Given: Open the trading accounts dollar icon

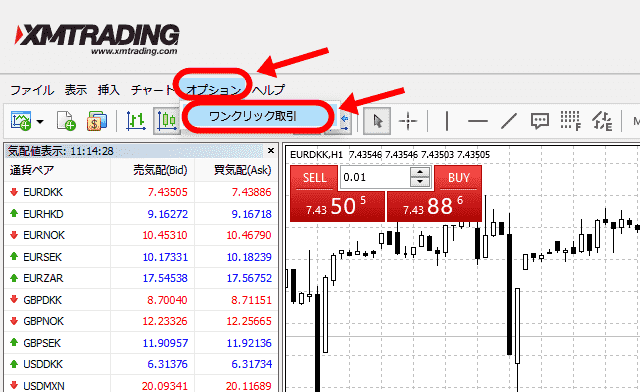Looking at the screenshot, I should (96, 121).
